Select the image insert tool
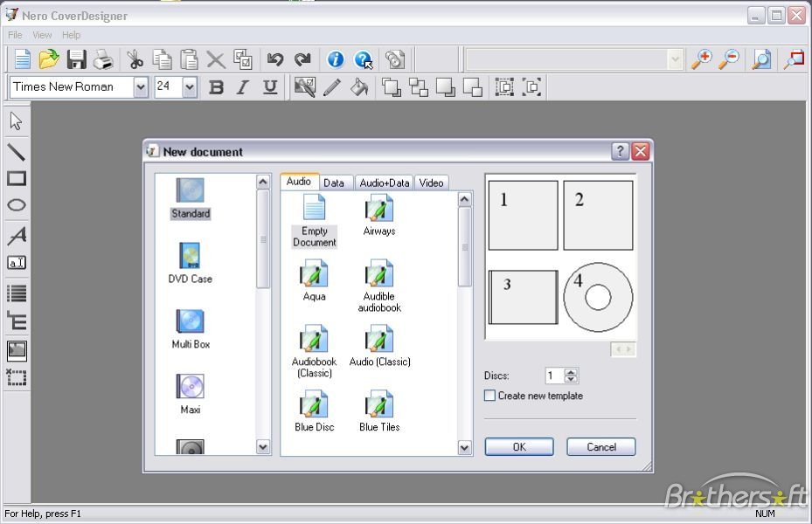Image resolution: width=812 pixels, height=524 pixels. tap(17, 351)
